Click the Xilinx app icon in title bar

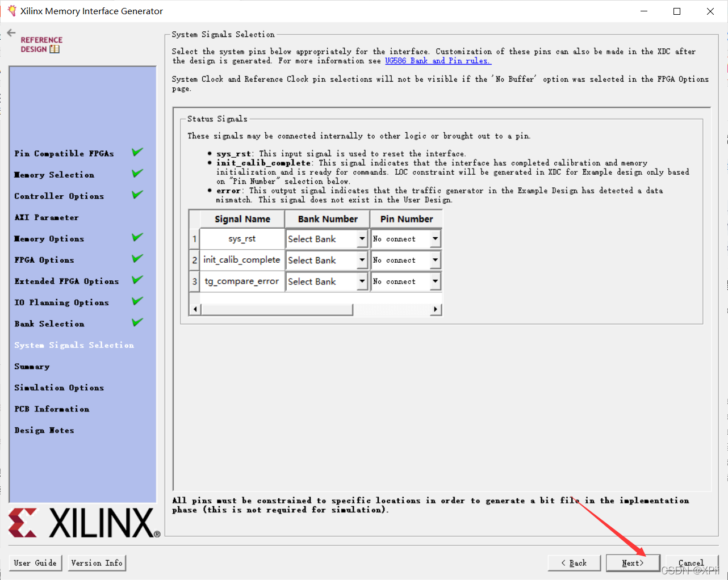coord(11,11)
